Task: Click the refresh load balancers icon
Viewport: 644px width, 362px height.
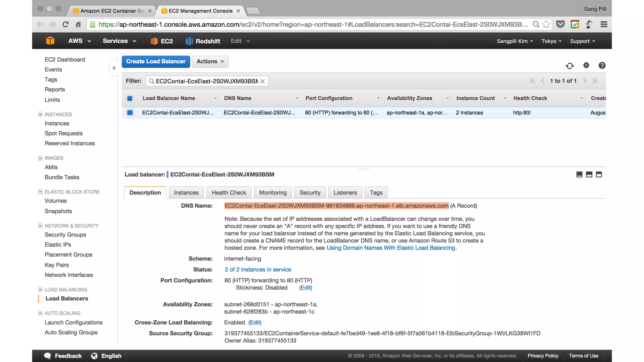Action: point(569,66)
